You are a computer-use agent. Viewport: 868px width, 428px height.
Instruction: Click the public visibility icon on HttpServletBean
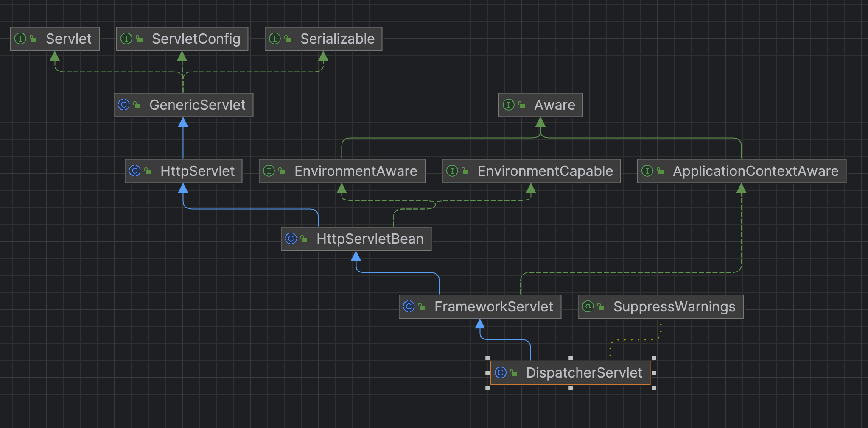point(304,239)
